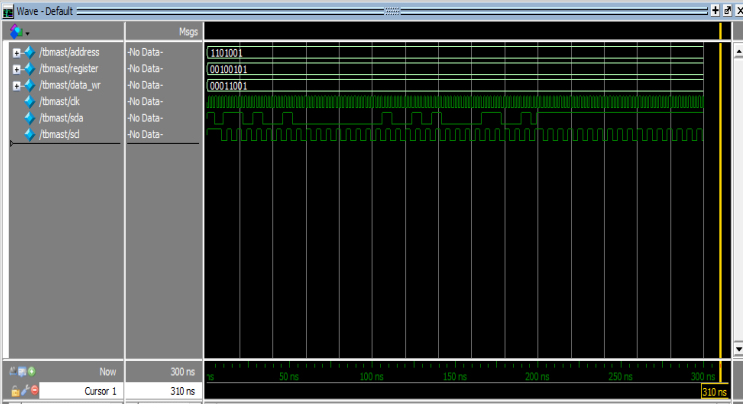Toggle leaf names icon in cursor pane
Image resolution: width=743 pixels, height=404 pixels.
[x=12, y=372]
